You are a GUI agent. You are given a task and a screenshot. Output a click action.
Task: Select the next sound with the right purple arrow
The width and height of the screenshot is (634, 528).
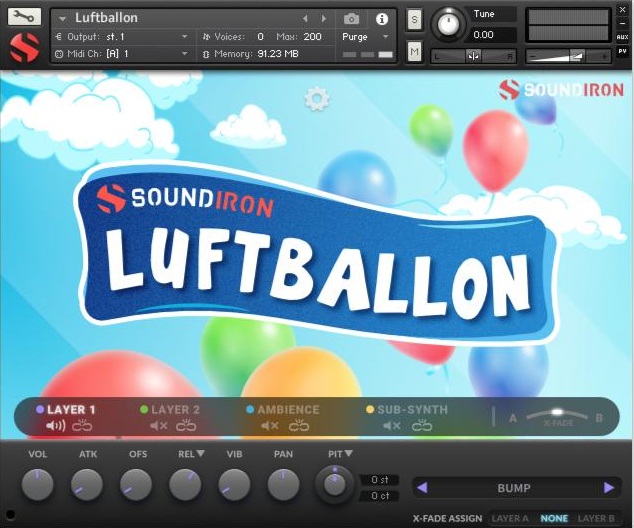point(609,488)
